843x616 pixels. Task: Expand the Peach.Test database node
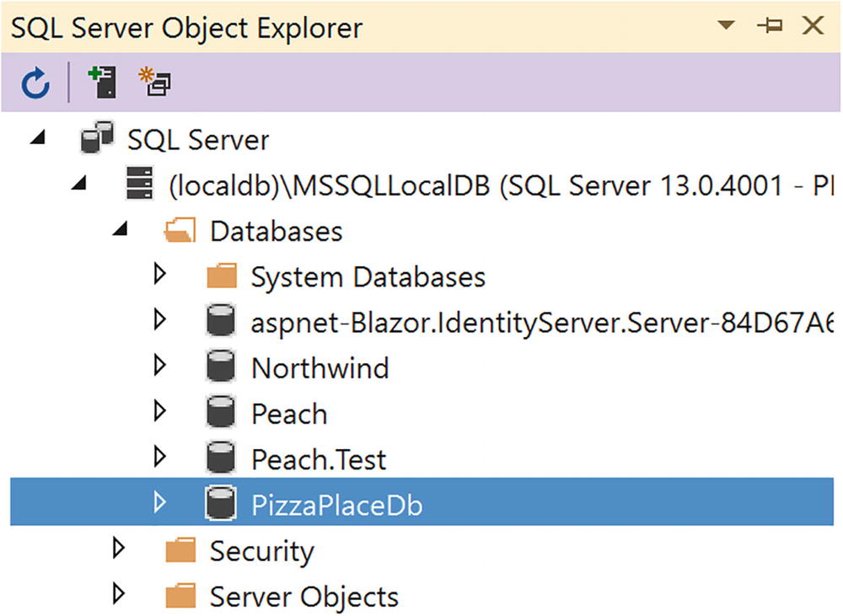(x=160, y=458)
